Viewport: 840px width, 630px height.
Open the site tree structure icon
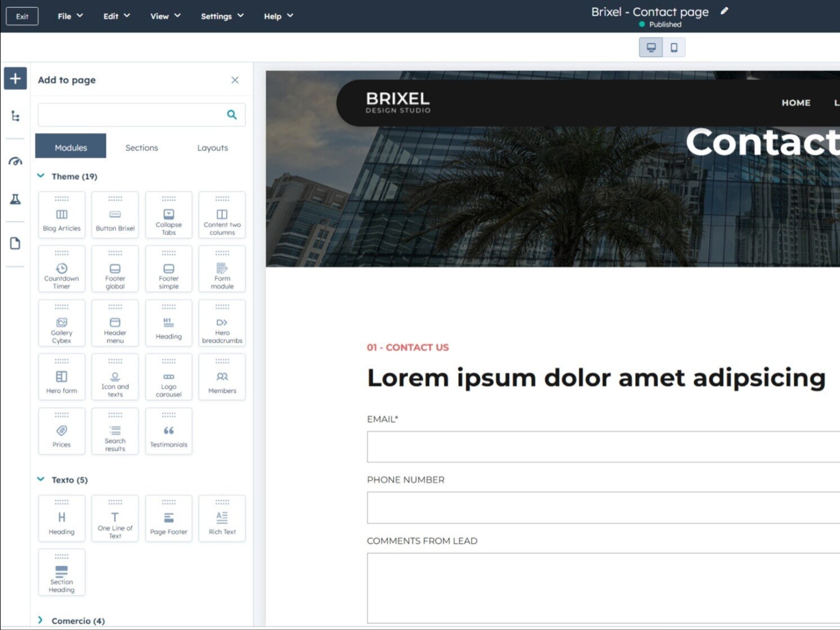point(15,117)
